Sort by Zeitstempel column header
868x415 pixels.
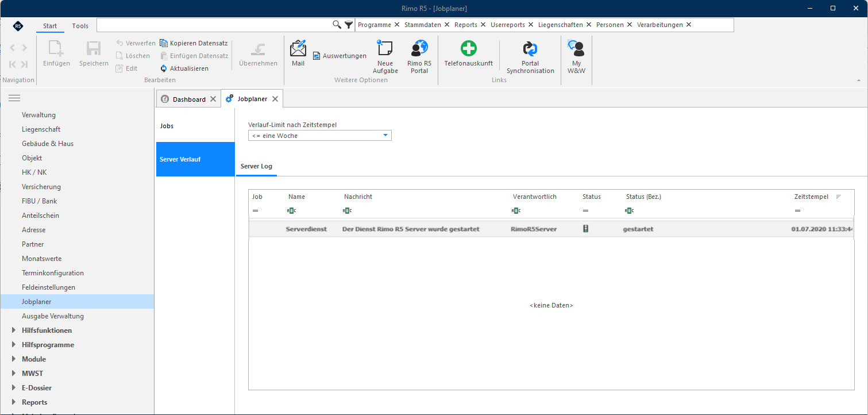click(811, 197)
